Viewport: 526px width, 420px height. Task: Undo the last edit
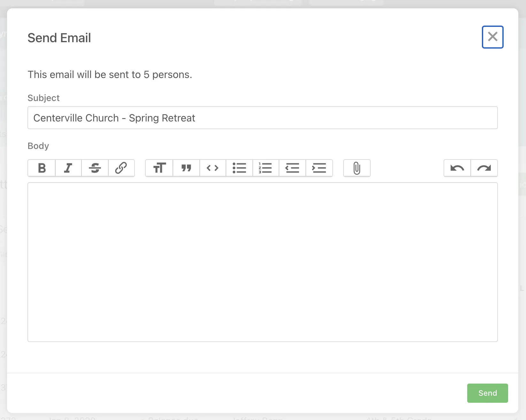coord(457,168)
